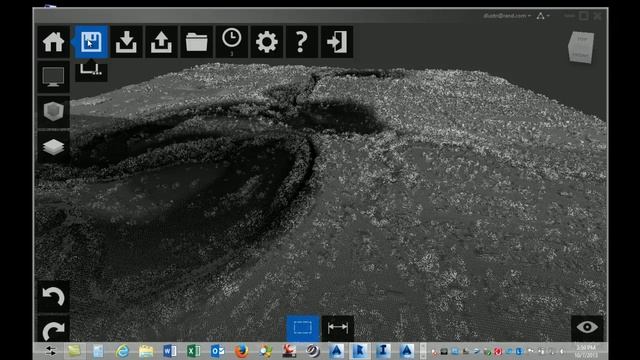Click the ViewCube navigation cube

581,47
